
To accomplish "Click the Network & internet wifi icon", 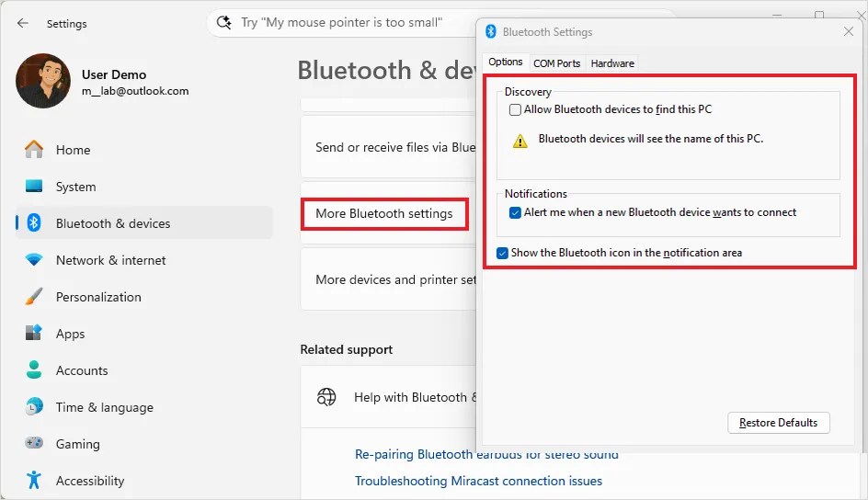I will (x=34, y=260).
